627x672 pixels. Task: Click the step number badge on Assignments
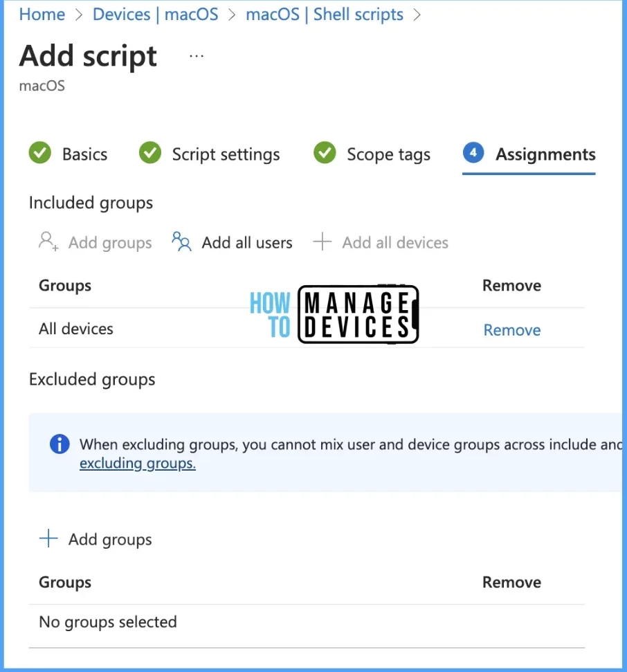coord(473,154)
